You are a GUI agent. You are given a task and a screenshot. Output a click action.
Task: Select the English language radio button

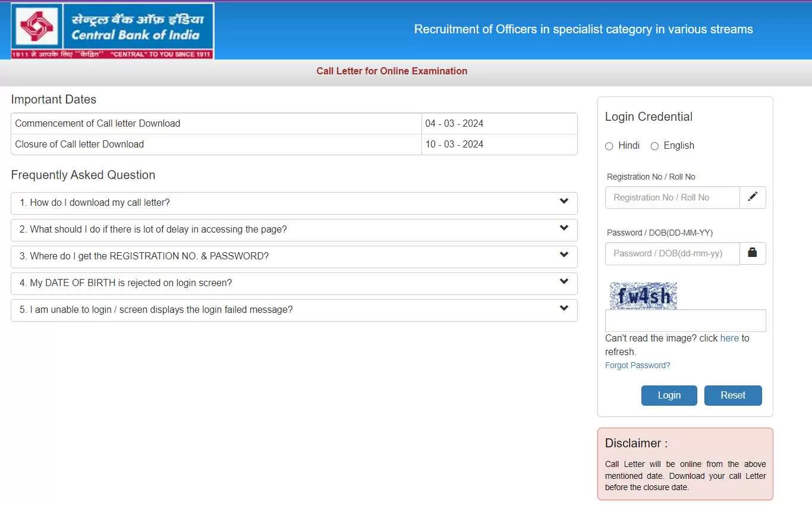coord(654,146)
